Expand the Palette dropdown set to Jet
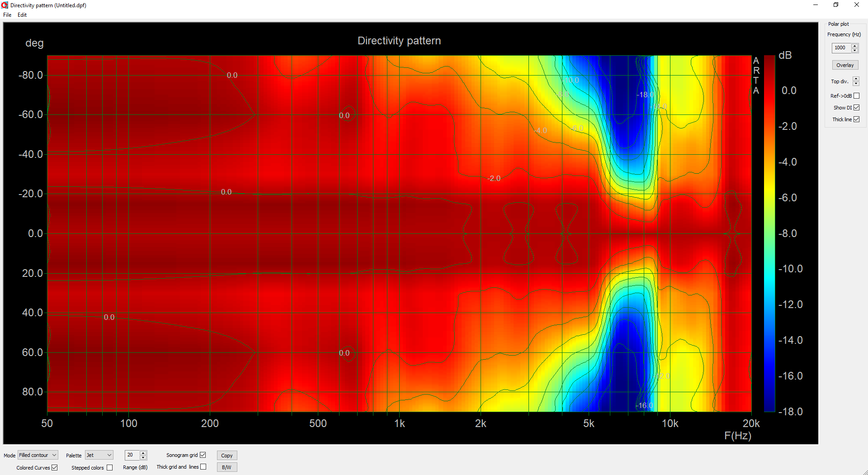Image resolution: width=868 pixels, height=475 pixels. pyautogui.click(x=99, y=455)
